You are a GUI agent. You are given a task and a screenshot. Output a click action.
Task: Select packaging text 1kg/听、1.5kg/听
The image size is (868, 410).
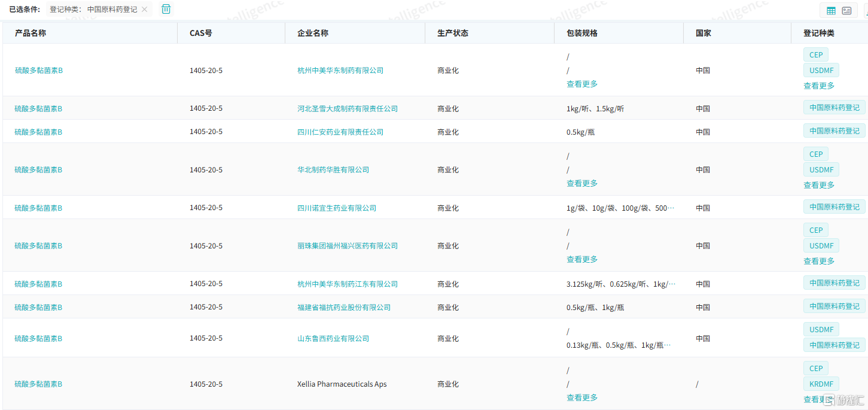click(x=595, y=108)
